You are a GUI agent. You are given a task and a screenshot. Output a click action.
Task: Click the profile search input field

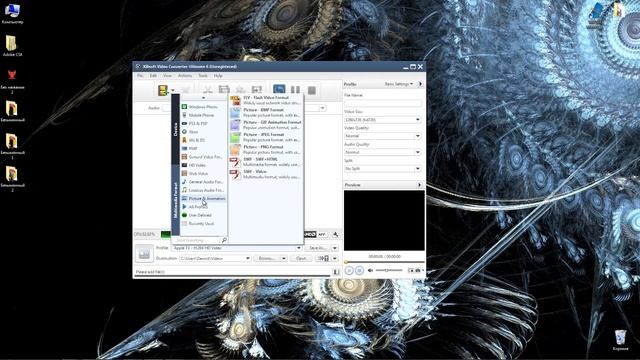click(x=198, y=240)
